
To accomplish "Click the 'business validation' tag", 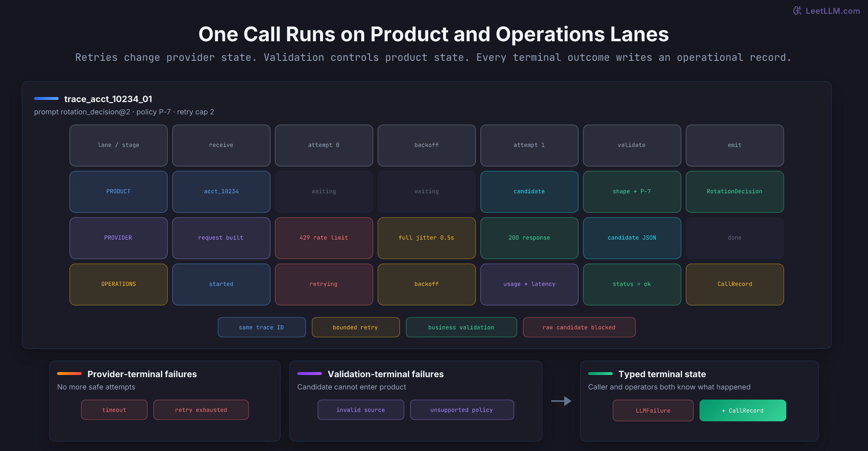I will pos(461,327).
